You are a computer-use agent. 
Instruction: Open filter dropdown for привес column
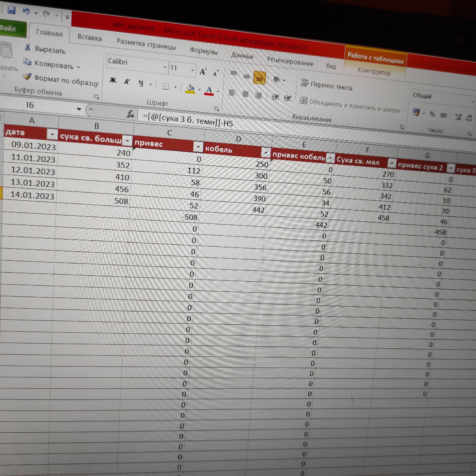click(198, 147)
